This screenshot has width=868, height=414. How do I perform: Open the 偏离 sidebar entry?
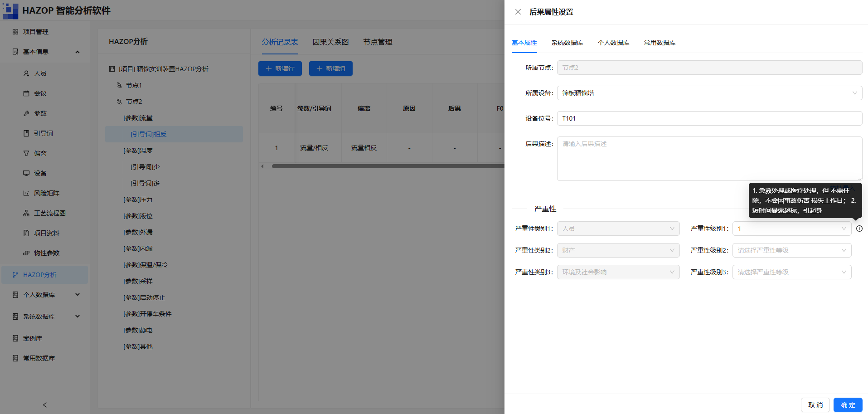tap(40, 153)
